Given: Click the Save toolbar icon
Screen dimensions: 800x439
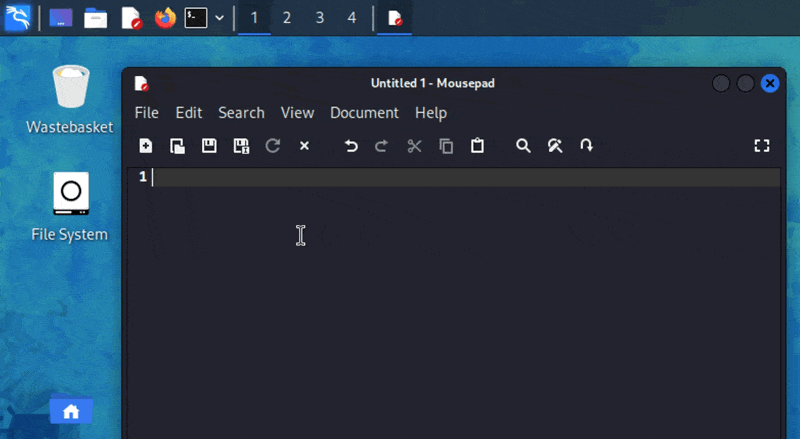Looking at the screenshot, I should [x=209, y=146].
